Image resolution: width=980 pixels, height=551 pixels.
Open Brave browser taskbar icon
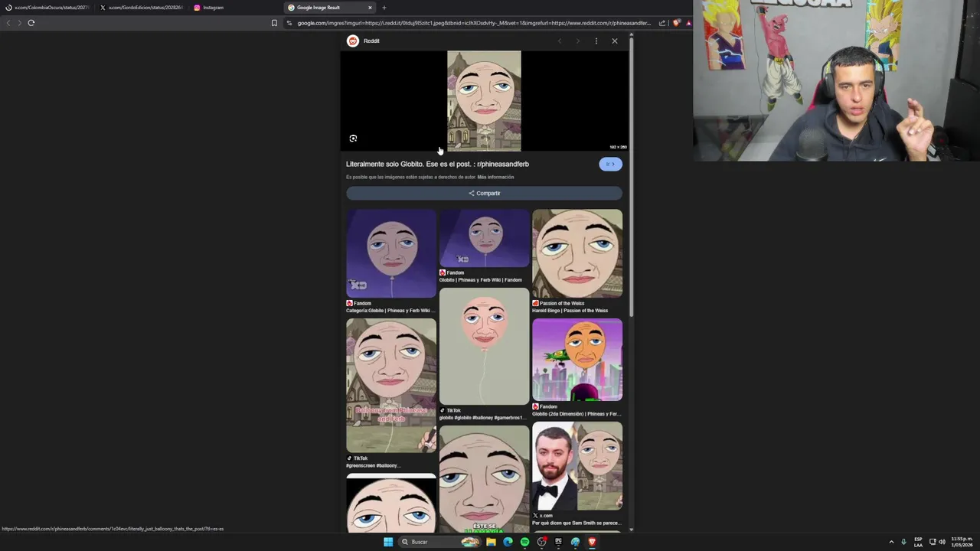pyautogui.click(x=592, y=542)
